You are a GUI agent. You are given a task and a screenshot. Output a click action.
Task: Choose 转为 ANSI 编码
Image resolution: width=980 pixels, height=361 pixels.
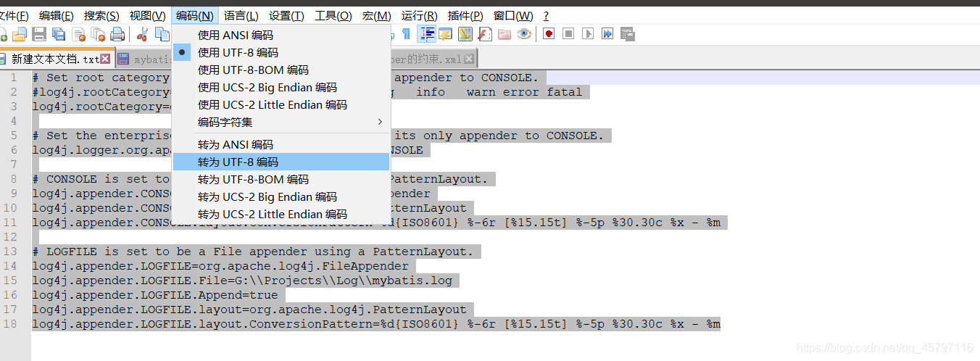281,144
